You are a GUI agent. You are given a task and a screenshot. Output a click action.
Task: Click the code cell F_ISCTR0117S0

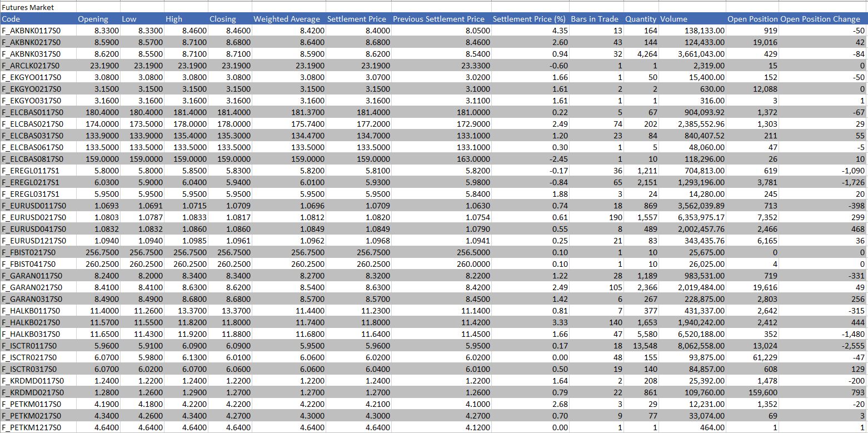(x=38, y=346)
